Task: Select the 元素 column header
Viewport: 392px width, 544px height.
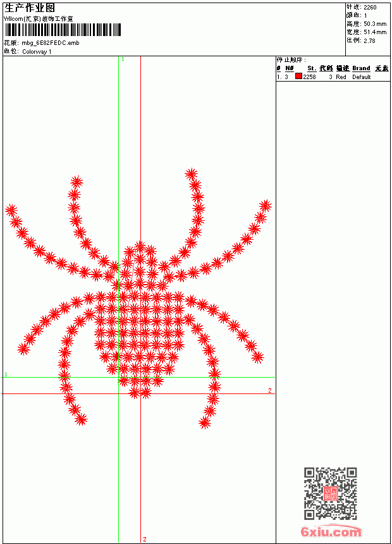Action: (x=382, y=68)
